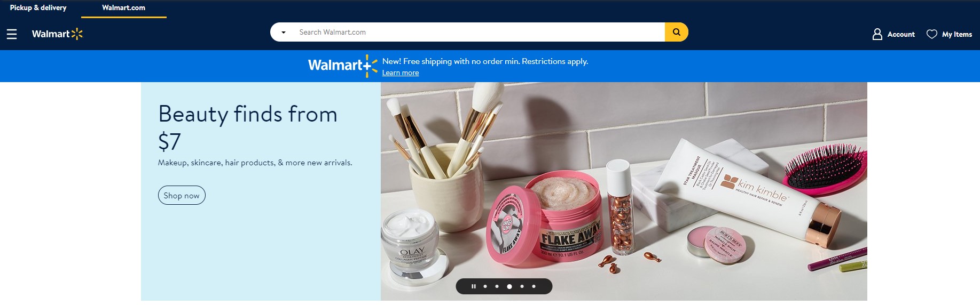
Task: Click the Beauty finds from $7 headline
Action: pyautogui.click(x=248, y=127)
